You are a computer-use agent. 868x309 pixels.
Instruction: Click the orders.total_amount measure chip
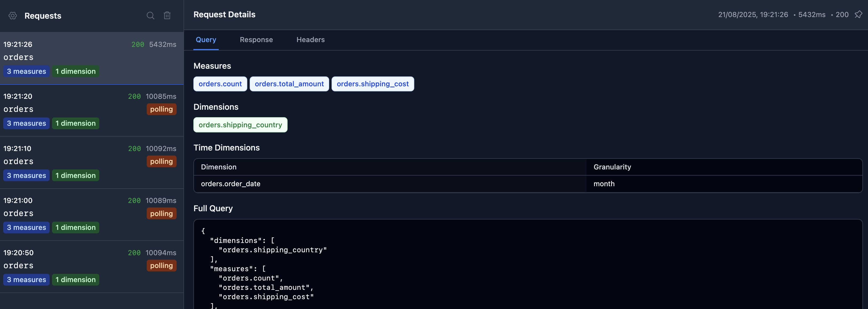coord(289,84)
